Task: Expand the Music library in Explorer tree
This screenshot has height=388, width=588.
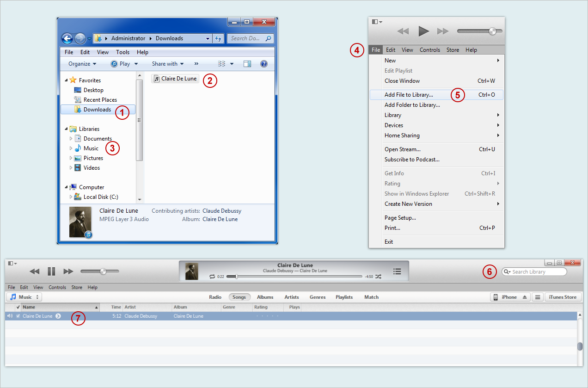Action: tap(71, 148)
